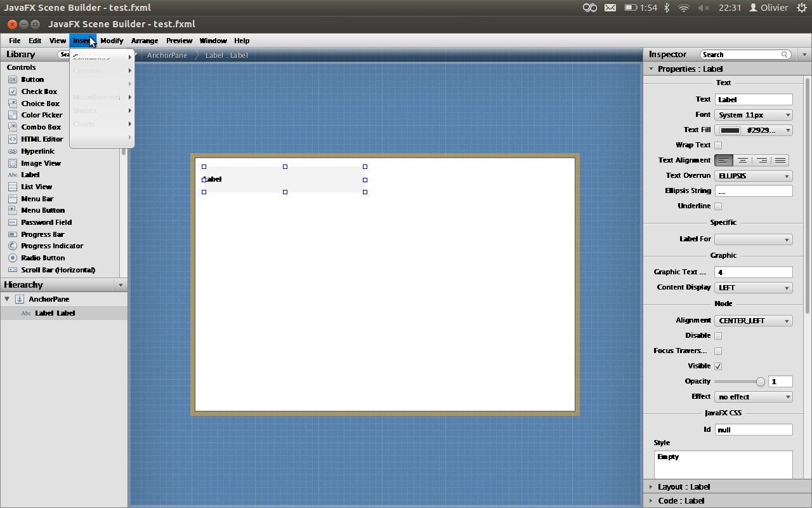Viewport: 812px width, 508px height.
Task: Open the Label For dropdown
Action: click(754, 239)
